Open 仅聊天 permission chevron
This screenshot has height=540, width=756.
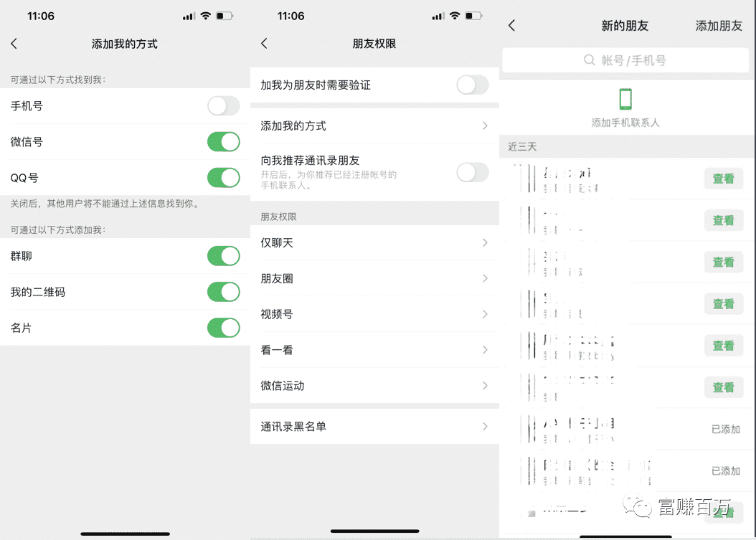pyautogui.click(x=485, y=242)
